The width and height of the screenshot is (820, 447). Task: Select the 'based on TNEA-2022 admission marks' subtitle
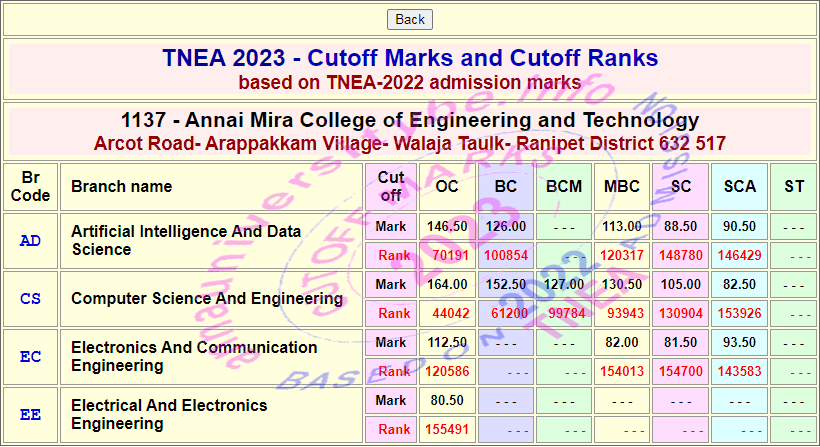410,83
